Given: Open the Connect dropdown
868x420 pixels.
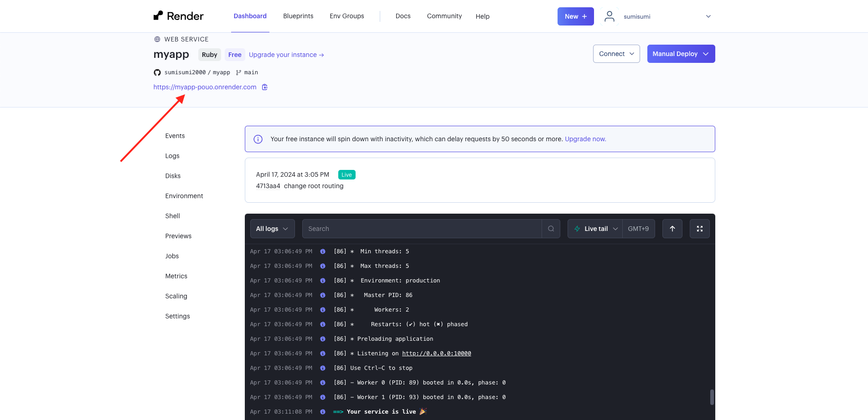Looking at the screenshot, I should pos(616,54).
